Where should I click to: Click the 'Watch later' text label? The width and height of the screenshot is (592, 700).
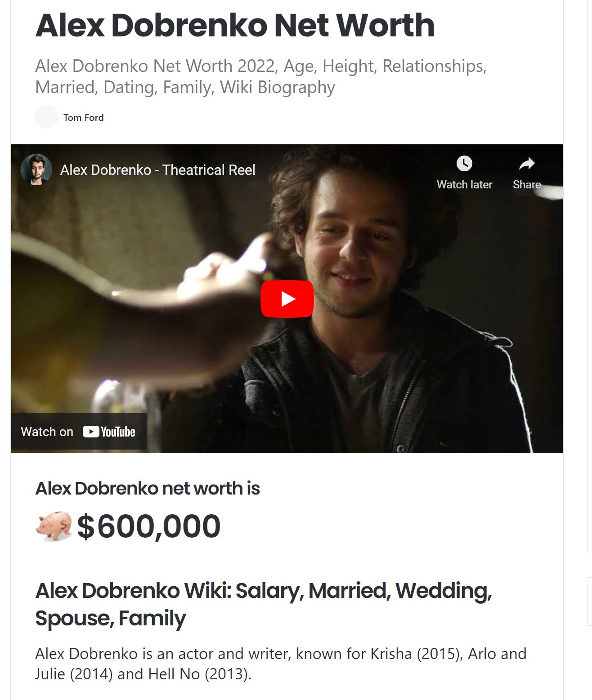pyautogui.click(x=464, y=184)
